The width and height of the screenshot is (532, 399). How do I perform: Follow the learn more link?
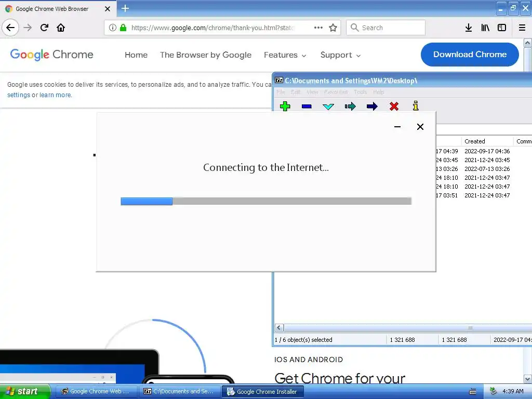coord(56,95)
